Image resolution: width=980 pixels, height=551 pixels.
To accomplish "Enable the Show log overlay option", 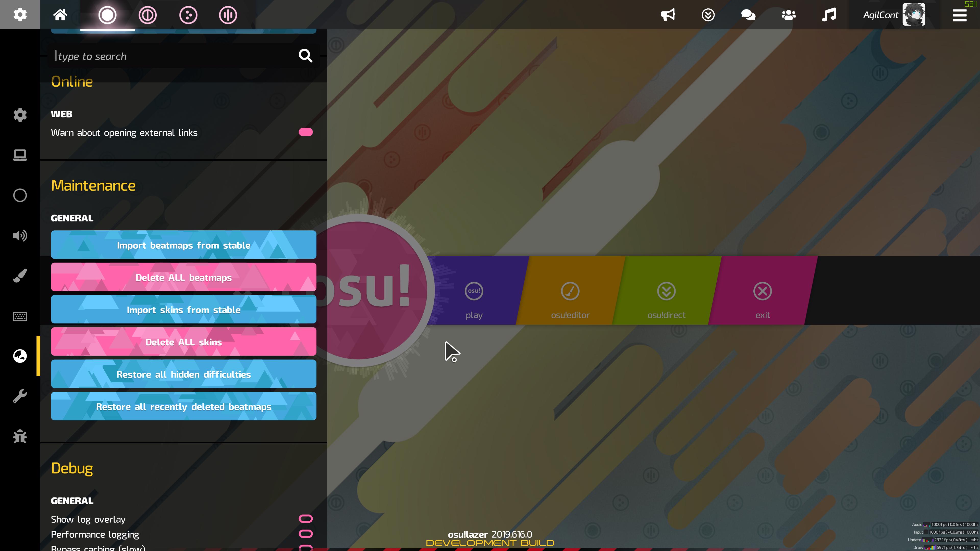I will (305, 519).
